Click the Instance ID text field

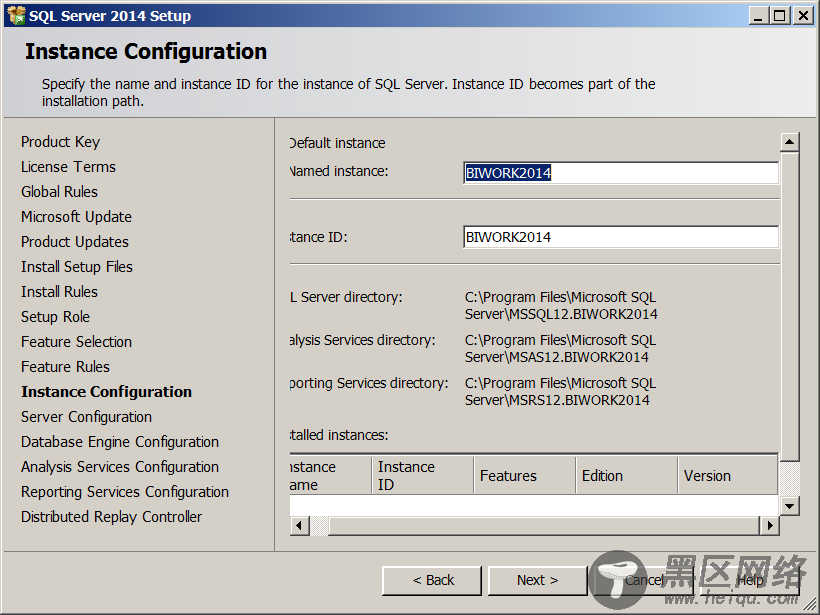(621, 237)
